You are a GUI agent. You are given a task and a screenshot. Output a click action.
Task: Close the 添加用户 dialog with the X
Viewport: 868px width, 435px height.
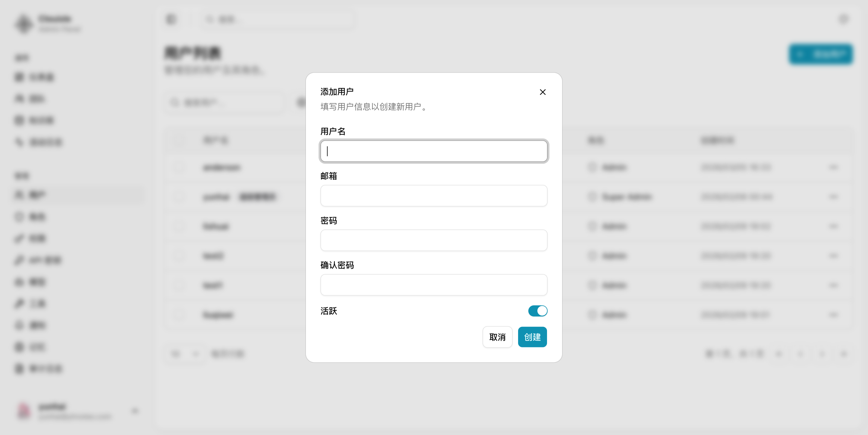(542, 92)
